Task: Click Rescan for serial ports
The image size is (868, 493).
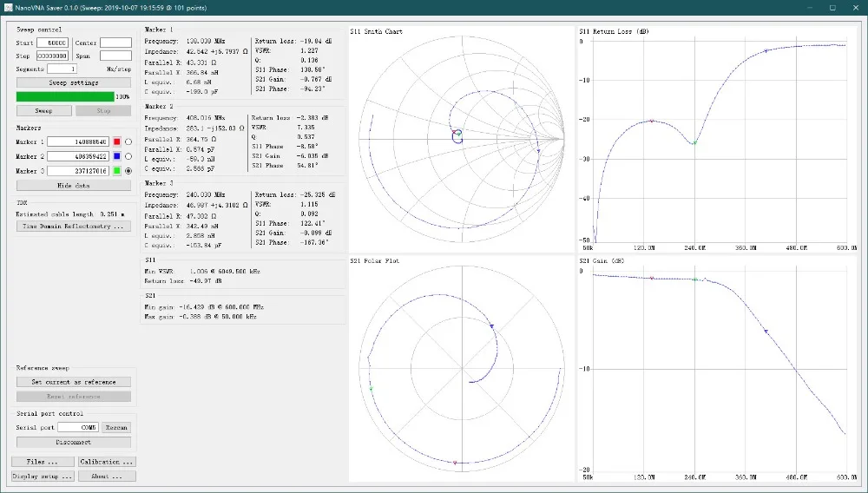Action: tap(116, 427)
